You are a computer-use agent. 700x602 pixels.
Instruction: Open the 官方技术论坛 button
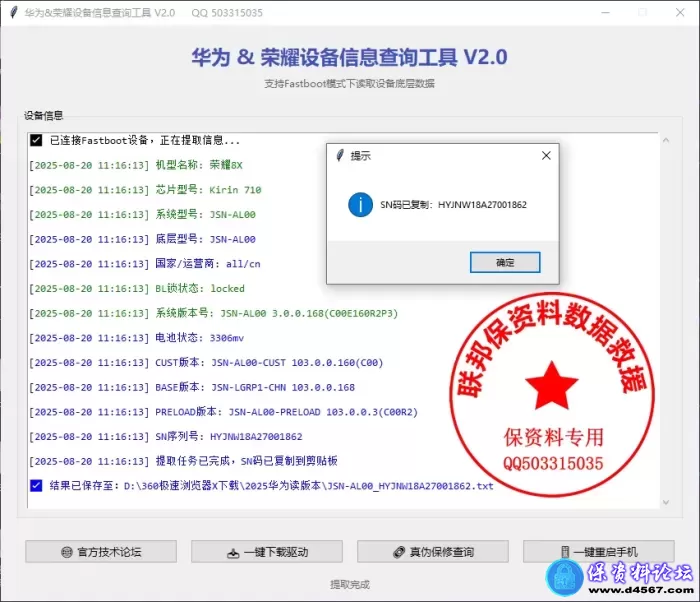pos(101,552)
